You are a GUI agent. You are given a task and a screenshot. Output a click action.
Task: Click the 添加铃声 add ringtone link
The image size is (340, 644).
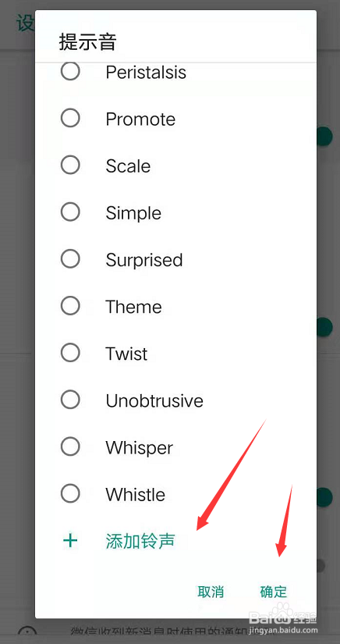[140, 541]
